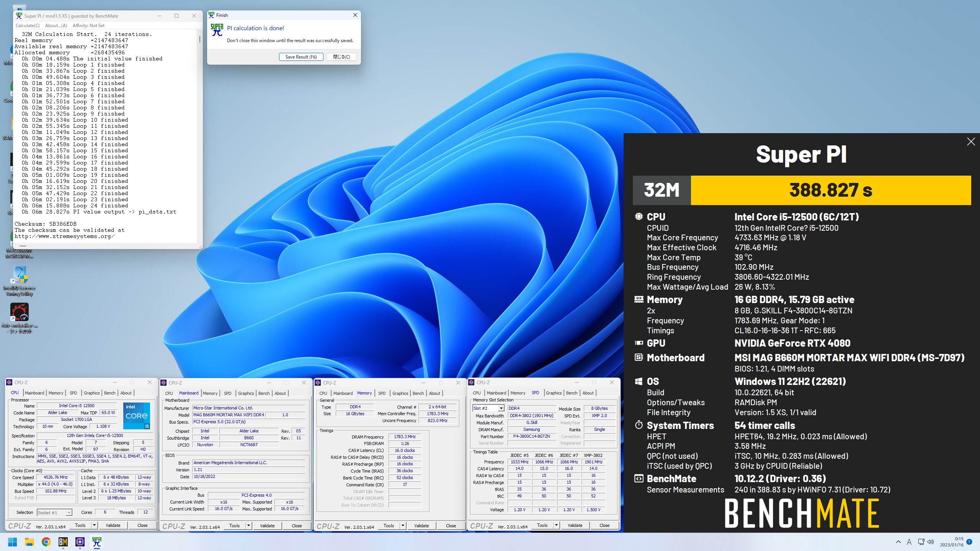Viewport: 980px width, 551px height.
Task: Click Validate in the first CPU-Z window
Action: coord(113,525)
